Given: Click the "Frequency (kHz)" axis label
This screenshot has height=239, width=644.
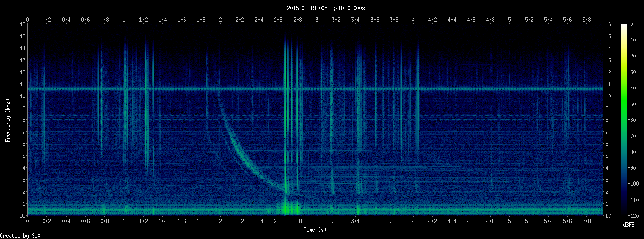Looking at the screenshot, I should point(8,120).
